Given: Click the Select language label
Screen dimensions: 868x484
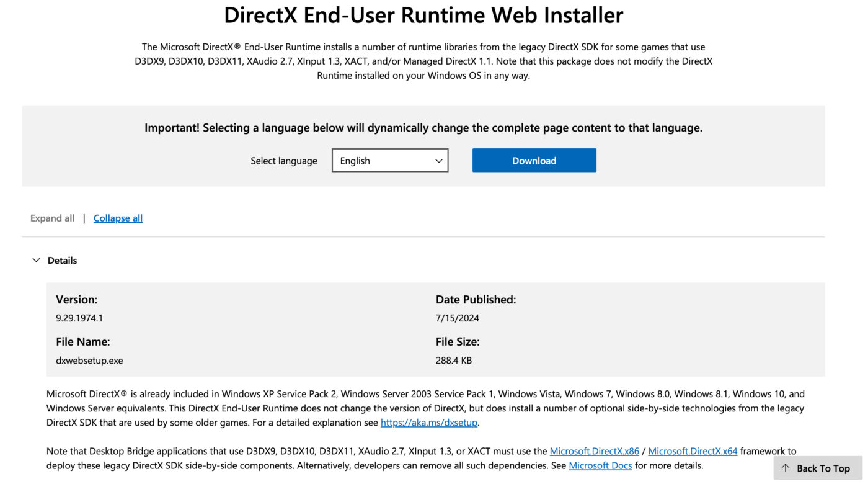Looking at the screenshot, I should (284, 161).
